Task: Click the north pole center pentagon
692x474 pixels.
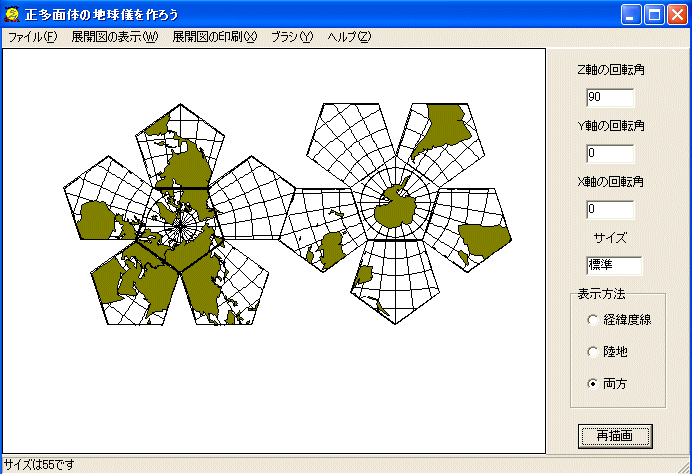Action: click(180, 227)
